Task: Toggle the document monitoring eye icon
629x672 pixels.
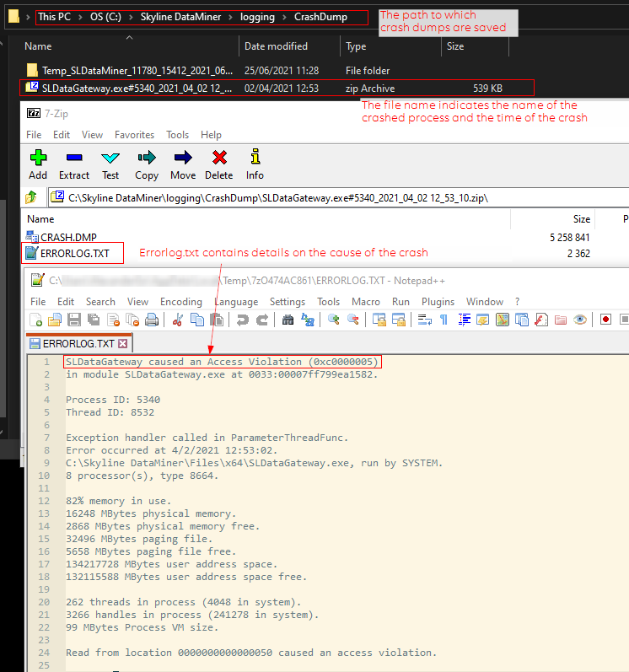Action: point(580,320)
